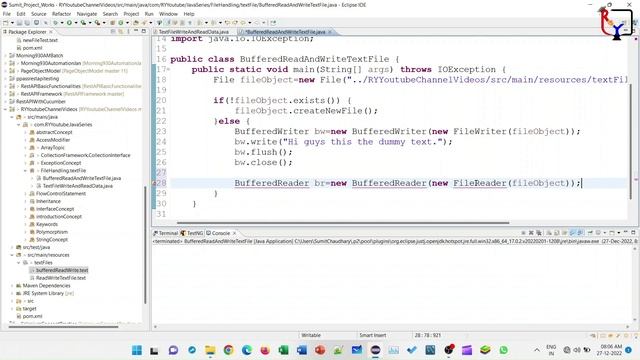This screenshot has height=360, width=640.
Task: Open the Help menu
Action: pos(189,14)
